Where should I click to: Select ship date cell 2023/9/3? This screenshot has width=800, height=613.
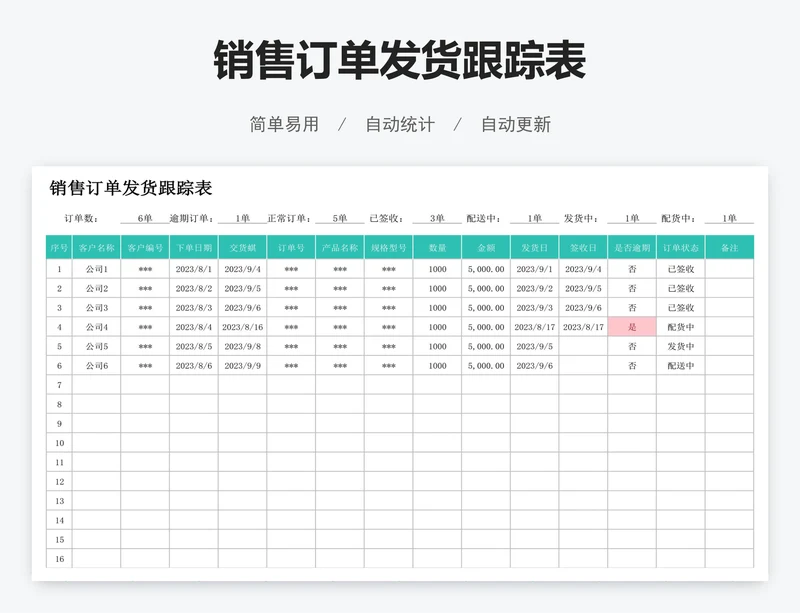click(x=535, y=308)
